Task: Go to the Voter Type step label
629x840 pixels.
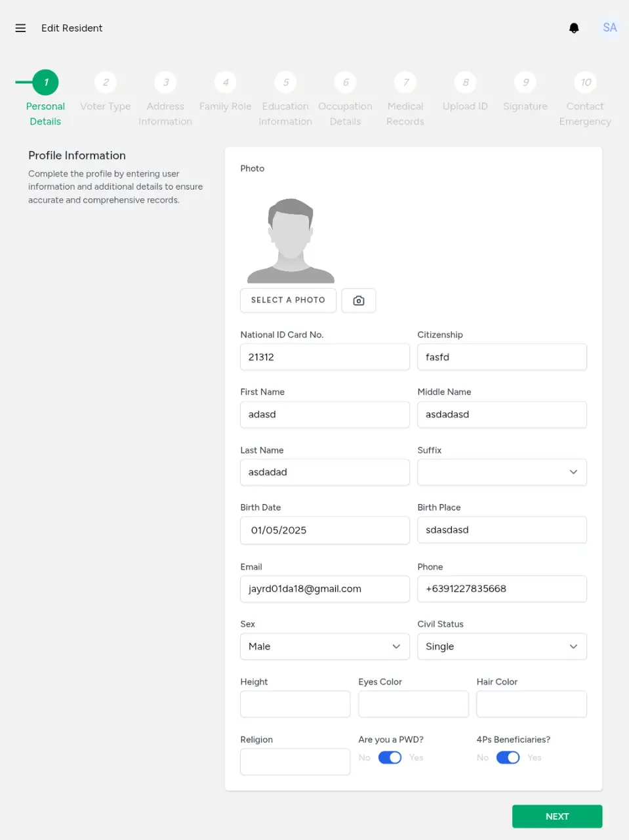Action: pyautogui.click(x=106, y=106)
